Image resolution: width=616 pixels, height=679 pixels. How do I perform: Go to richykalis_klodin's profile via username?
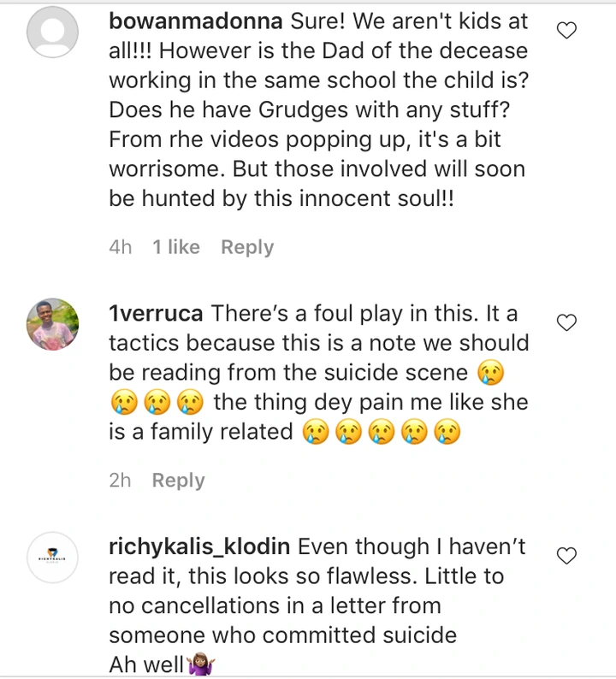200,546
